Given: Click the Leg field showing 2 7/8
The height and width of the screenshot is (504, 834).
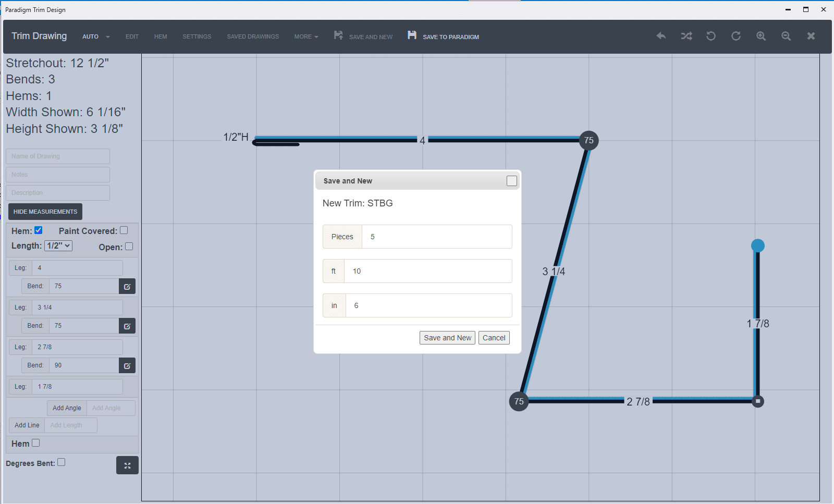Looking at the screenshot, I should (77, 347).
